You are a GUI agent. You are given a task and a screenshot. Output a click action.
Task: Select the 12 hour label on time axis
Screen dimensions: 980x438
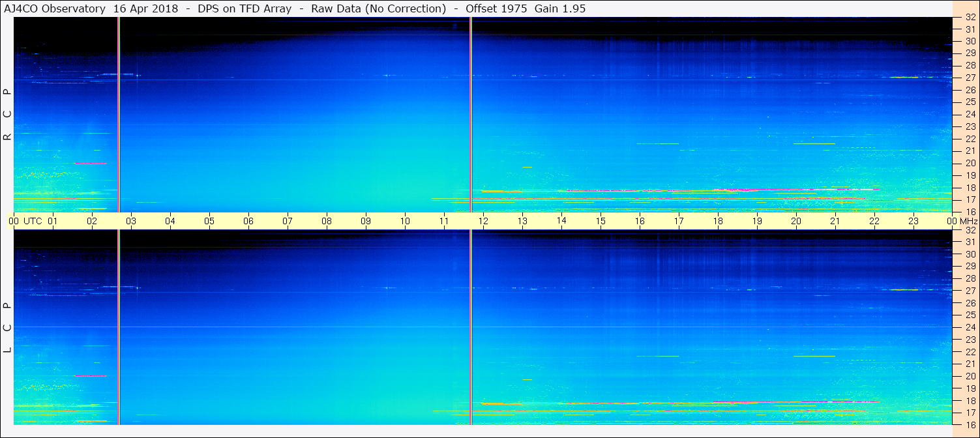pos(483,221)
